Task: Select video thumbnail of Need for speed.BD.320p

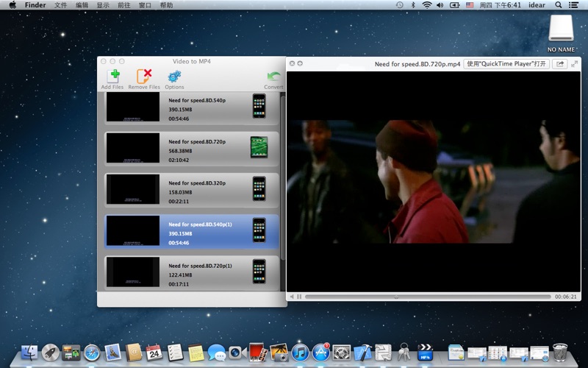Action: (133, 189)
